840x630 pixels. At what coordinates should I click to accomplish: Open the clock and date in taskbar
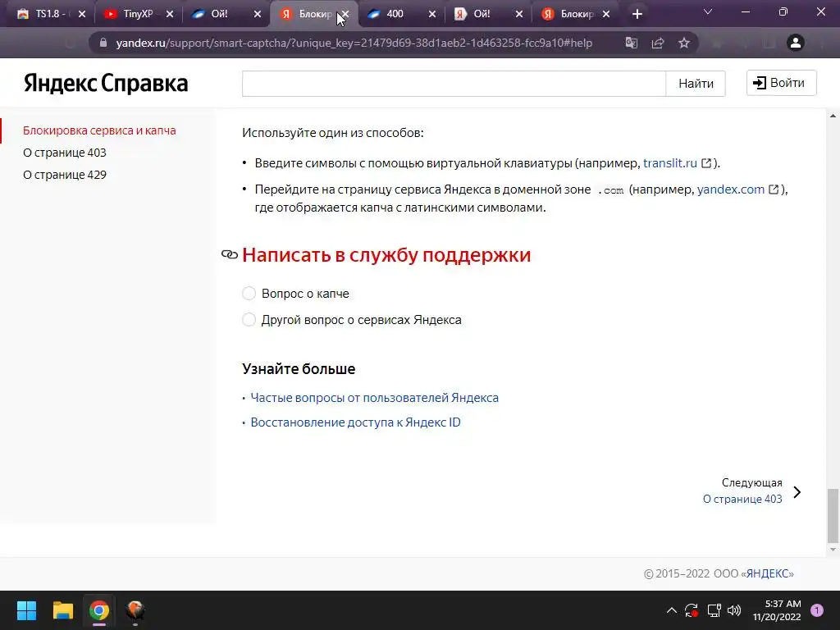(777, 610)
